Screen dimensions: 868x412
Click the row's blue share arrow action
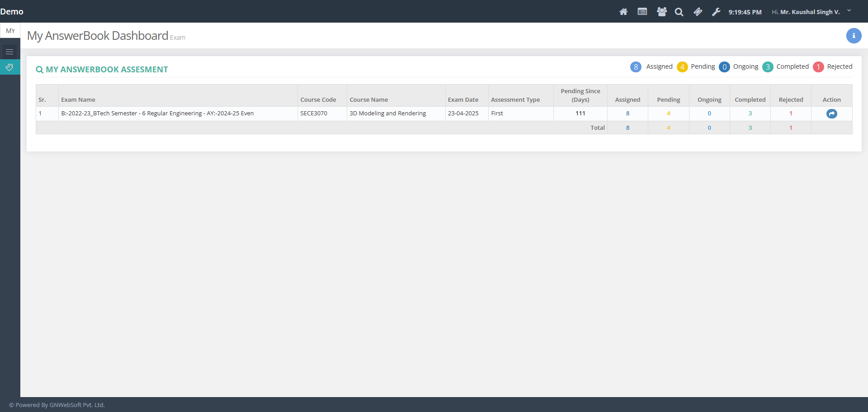(831, 114)
